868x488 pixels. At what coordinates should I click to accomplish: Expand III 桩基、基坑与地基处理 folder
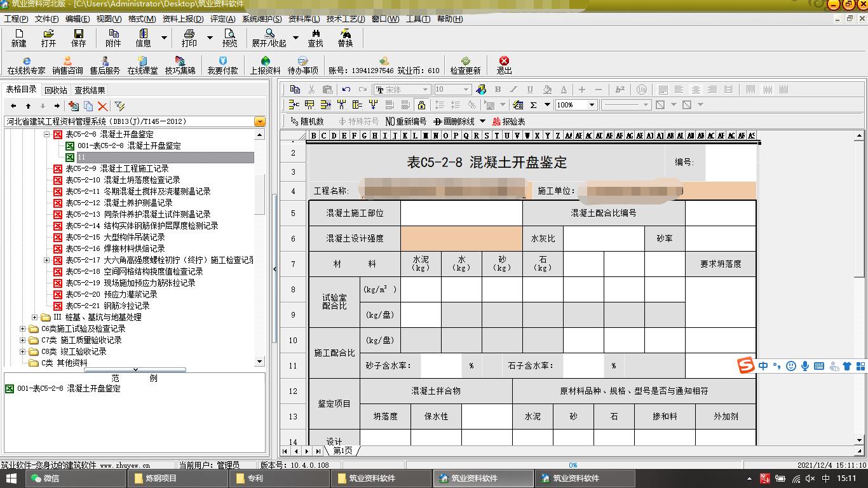(35, 318)
